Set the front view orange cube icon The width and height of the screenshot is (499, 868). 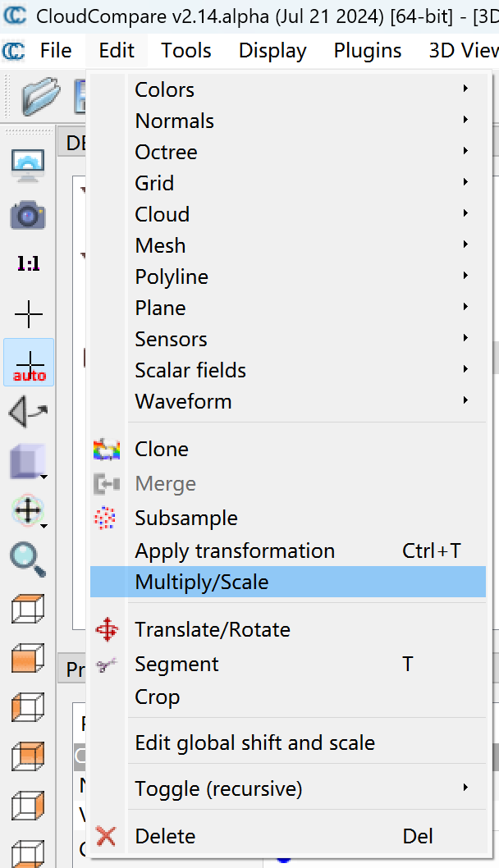tap(28, 658)
